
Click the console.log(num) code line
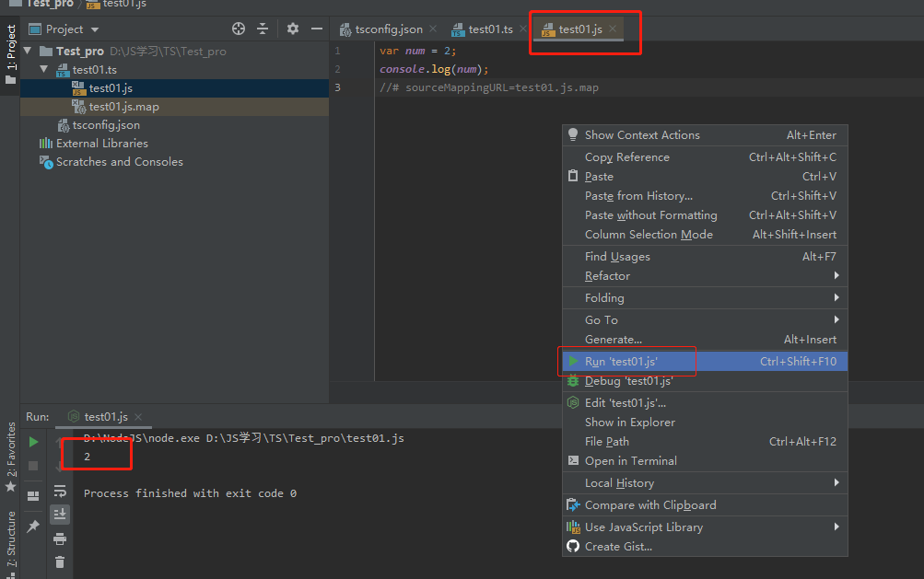coord(434,70)
